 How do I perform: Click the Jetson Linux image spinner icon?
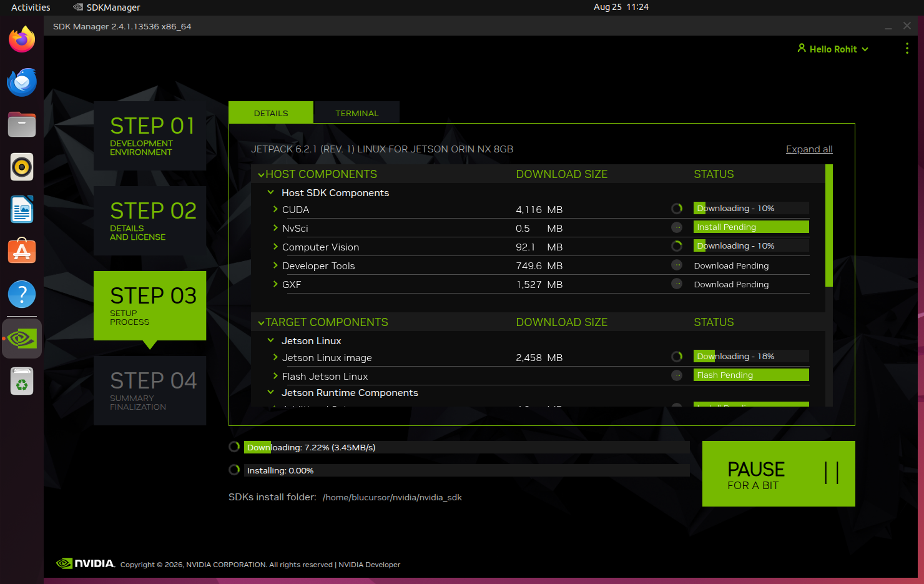coord(677,357)
